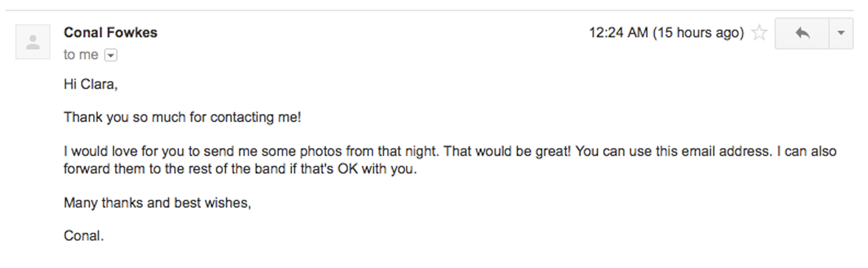The width and height of the screenshot is (868, 268).
Task: Click the 12:24 AM timestamp
Action: point(618,33)
